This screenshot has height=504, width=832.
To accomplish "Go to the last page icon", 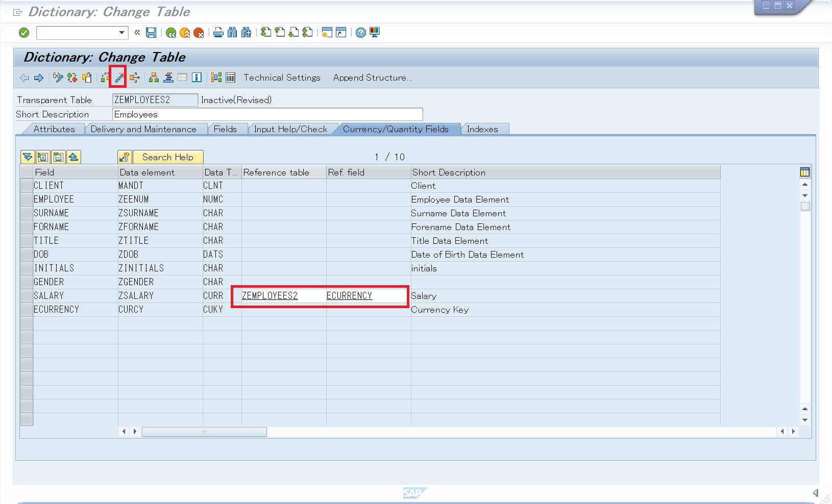I will point(307,33).
